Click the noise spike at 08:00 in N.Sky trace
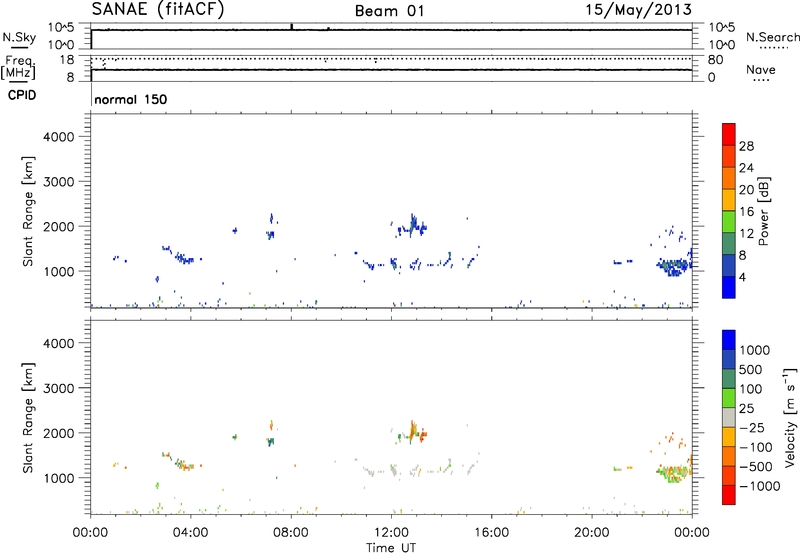The width and height of the screenshot is (800, 554). tap(291, 26)
